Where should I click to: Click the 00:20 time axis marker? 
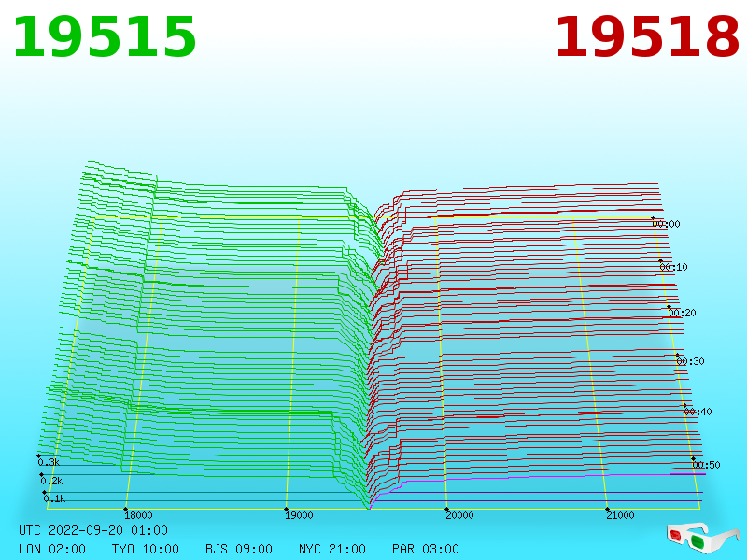(x=682, y=313)
